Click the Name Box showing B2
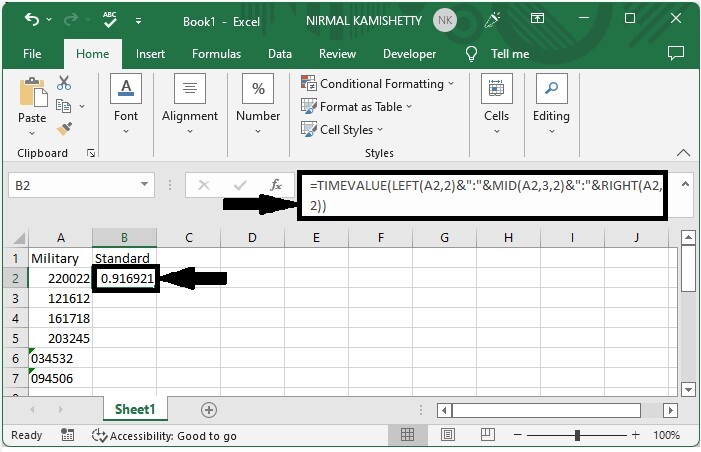The image size is (701, 452). click(74, 185)
